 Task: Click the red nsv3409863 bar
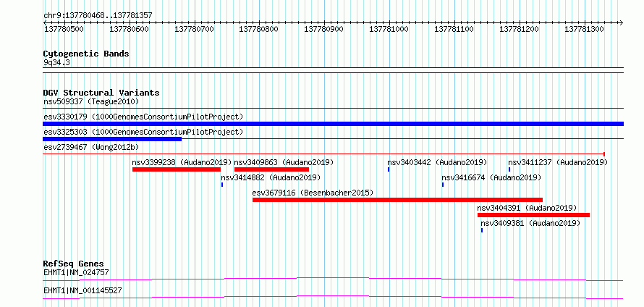[271, 169]
